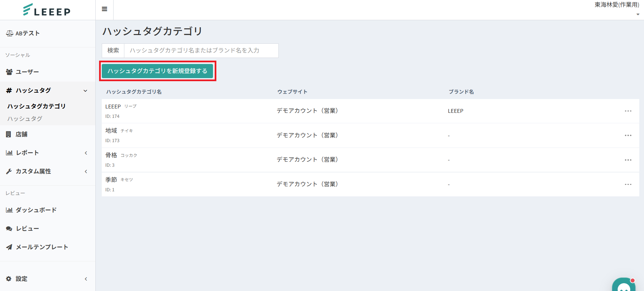
Task: Collapse the ハッシュタグ sidebar section chevron
Action: click(86, 91)
